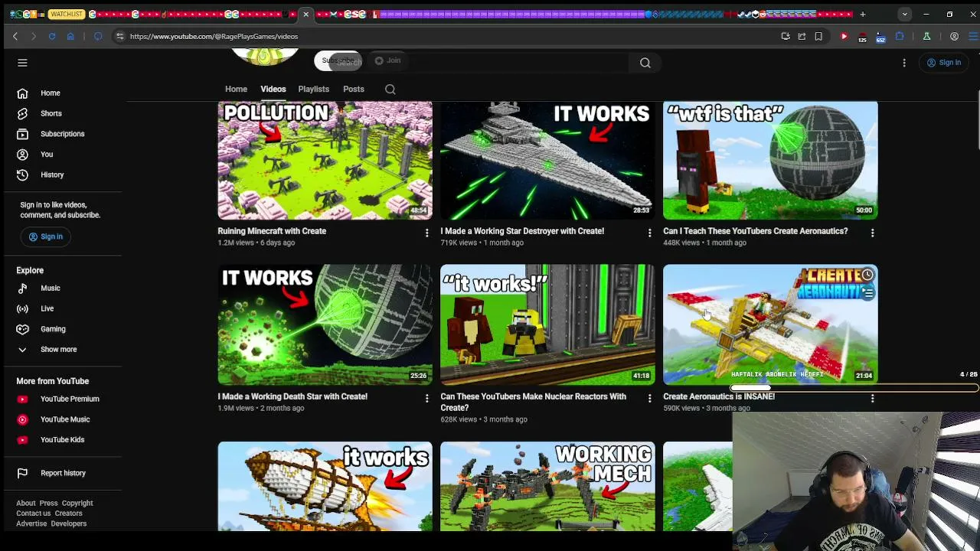The image size is (980, 551).
Task: Open the Developers footer link
Action: (69, 524)
